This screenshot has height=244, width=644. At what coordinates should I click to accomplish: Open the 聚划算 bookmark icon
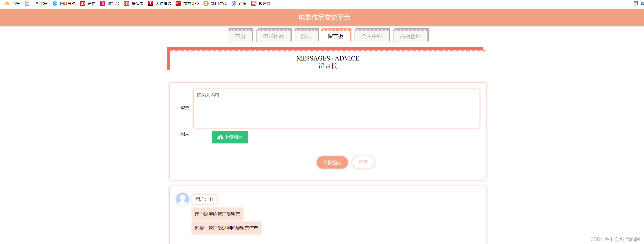point(254,3)
